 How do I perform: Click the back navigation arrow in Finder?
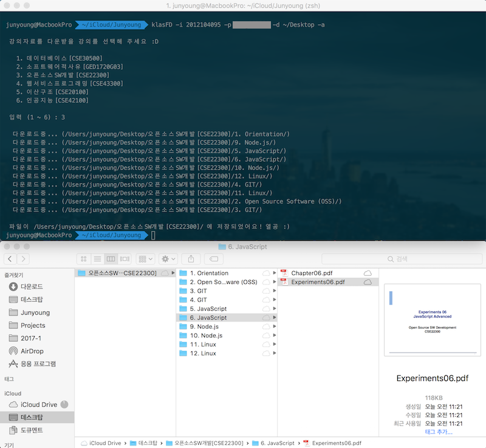pos(11,259)
